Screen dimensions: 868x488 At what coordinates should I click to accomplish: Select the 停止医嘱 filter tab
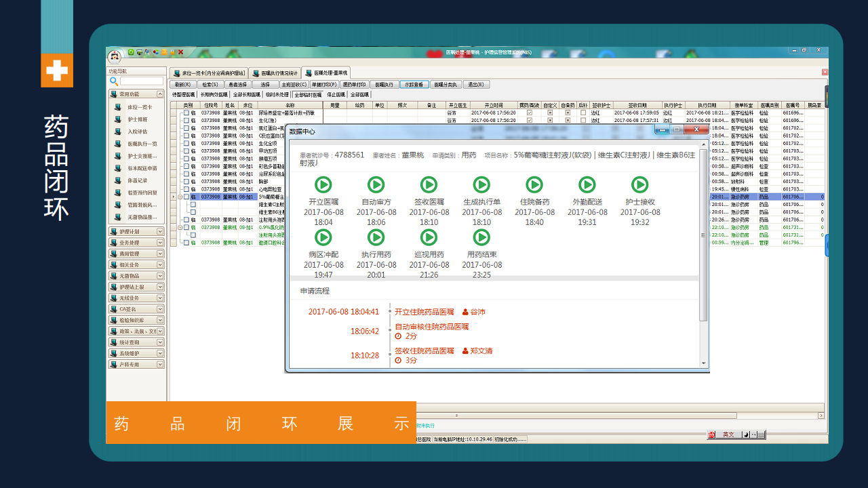(x=336, y=95)
